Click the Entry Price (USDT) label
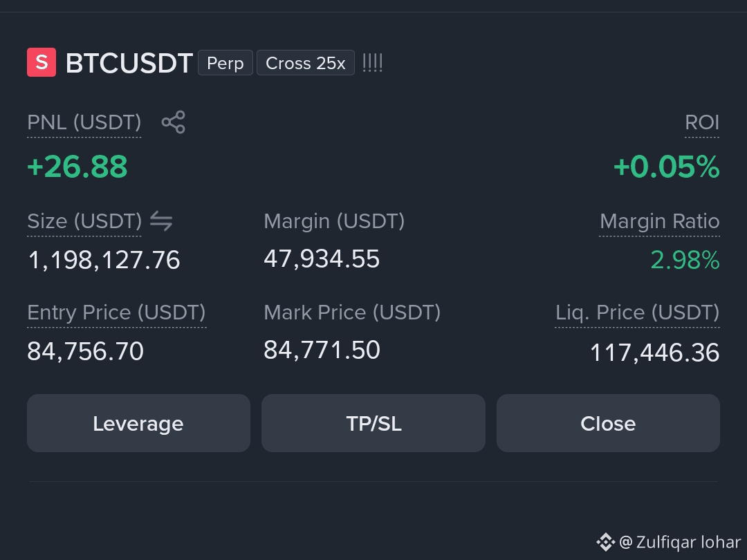This screenshot has width=747, height=560. (x=117, y=313)
